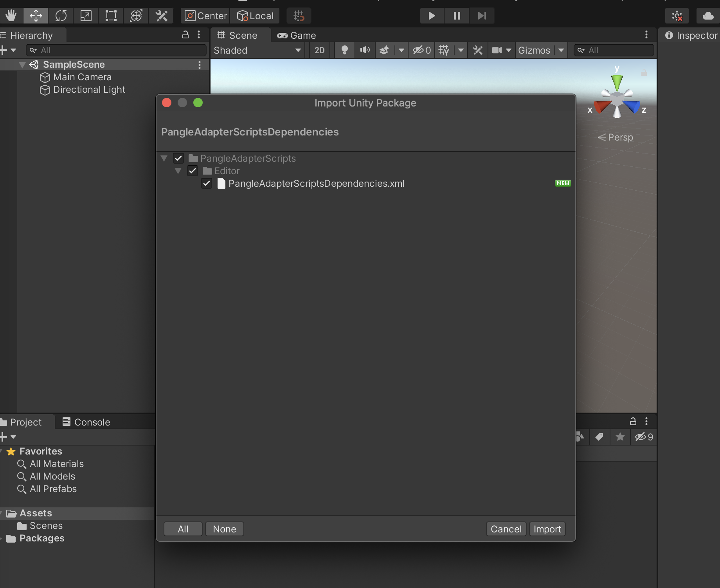Image resolution: width=720 pixels, height=588 pixels.
Task: Mute scene audio with the speaker toggle
Action: pos(364,50)
